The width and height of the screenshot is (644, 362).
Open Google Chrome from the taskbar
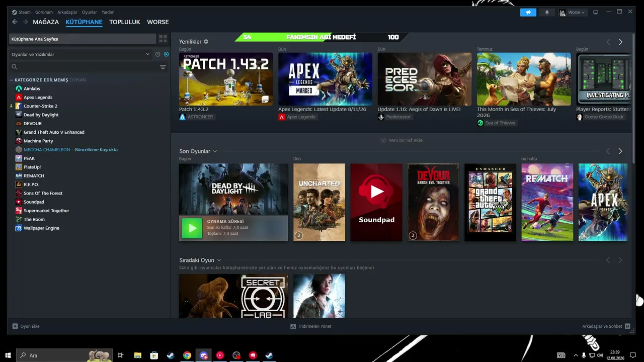tap(187, 355)
